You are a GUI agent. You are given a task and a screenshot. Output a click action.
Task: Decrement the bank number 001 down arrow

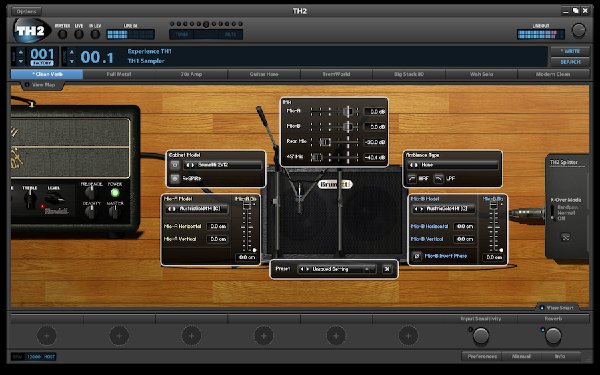(x=21, y=61)
